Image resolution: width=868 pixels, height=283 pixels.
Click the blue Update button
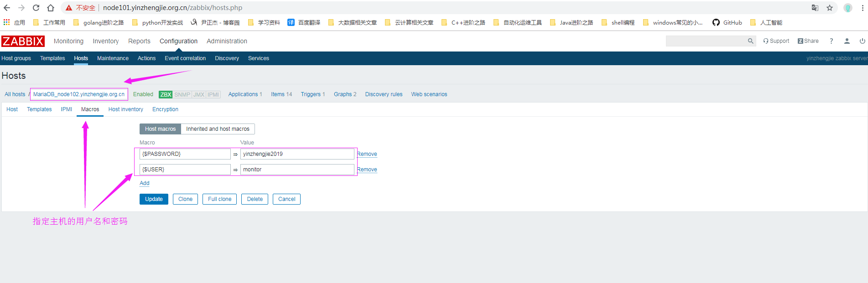click(x=154, y=199)
